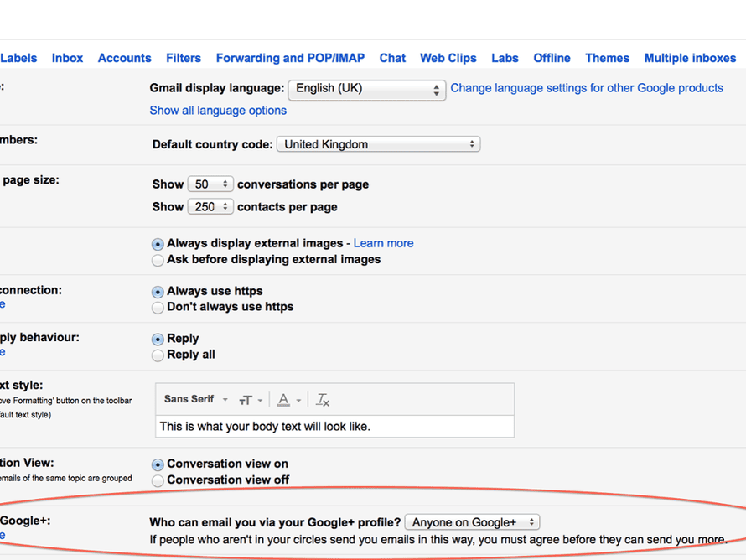The width and height of the screenshot is (746, 560).
Task: Open the Default country code dropdown
Action: tap(379, 144)
